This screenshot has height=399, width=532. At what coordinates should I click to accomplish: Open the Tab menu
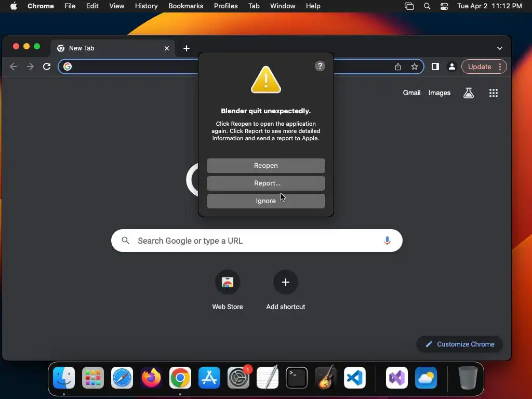click(254, 6)
